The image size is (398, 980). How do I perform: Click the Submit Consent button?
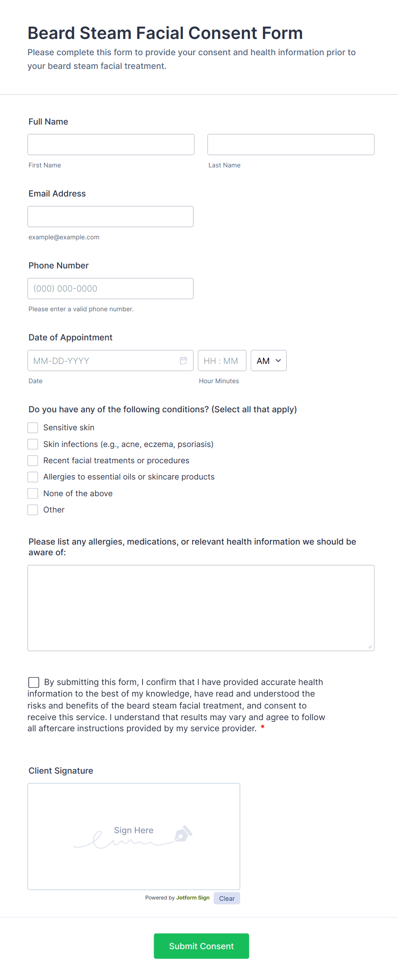tap(202, 946)
